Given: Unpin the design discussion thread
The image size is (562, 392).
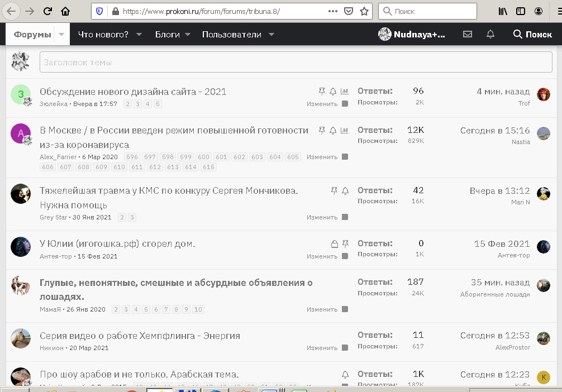Looking at the screenshot, I should [322, 90].
